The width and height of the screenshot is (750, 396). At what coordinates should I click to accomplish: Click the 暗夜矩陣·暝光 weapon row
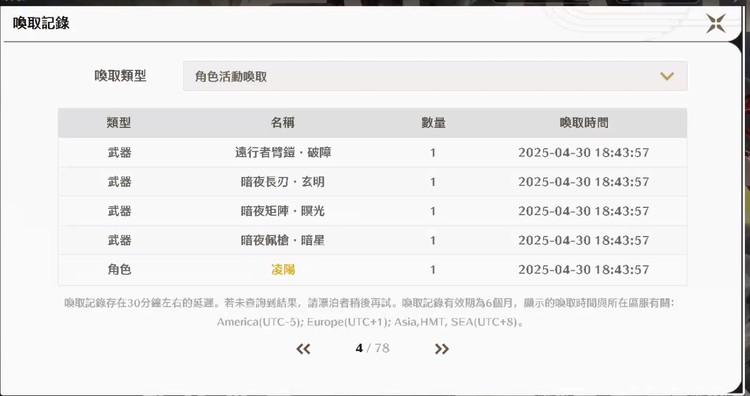373,211
